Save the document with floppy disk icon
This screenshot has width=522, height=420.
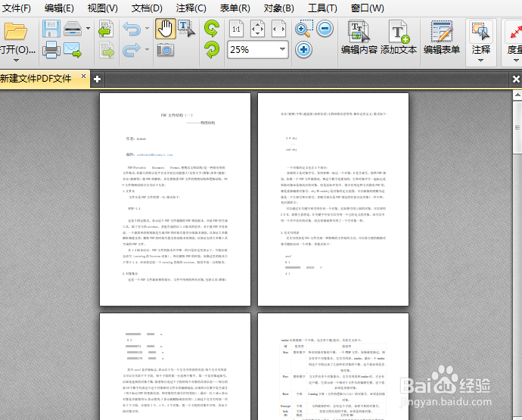pyautogui.click(x=51, y=29)
